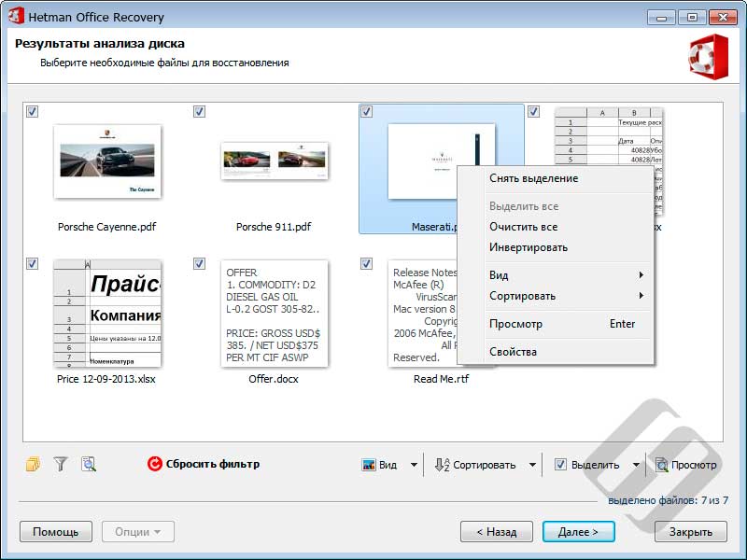Click the Закрыть button
The width and height of the screenshot is (747, 560).
coord(691,531)
